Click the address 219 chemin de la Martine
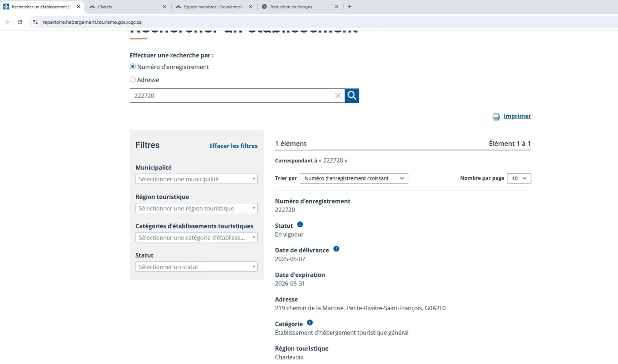The width and height of the screenshot is (618, 364). 360,308
